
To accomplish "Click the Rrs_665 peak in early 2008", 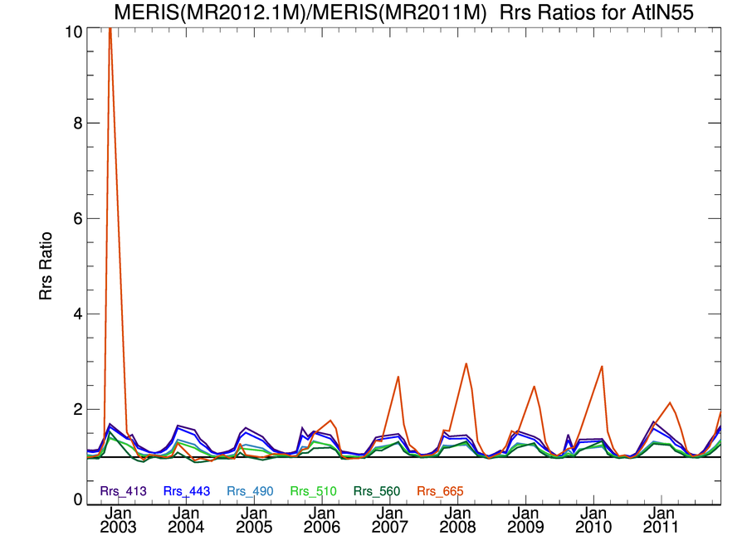I will point(466,364).
